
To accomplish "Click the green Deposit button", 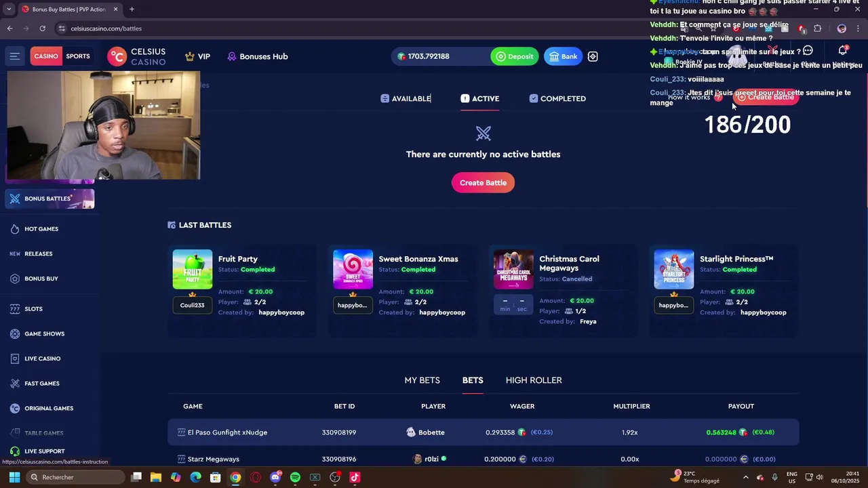I will click(514, 56).
